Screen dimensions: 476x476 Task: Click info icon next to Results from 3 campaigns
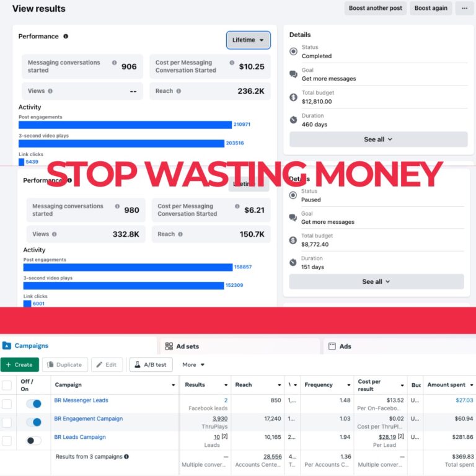click(x=126, y=457)
